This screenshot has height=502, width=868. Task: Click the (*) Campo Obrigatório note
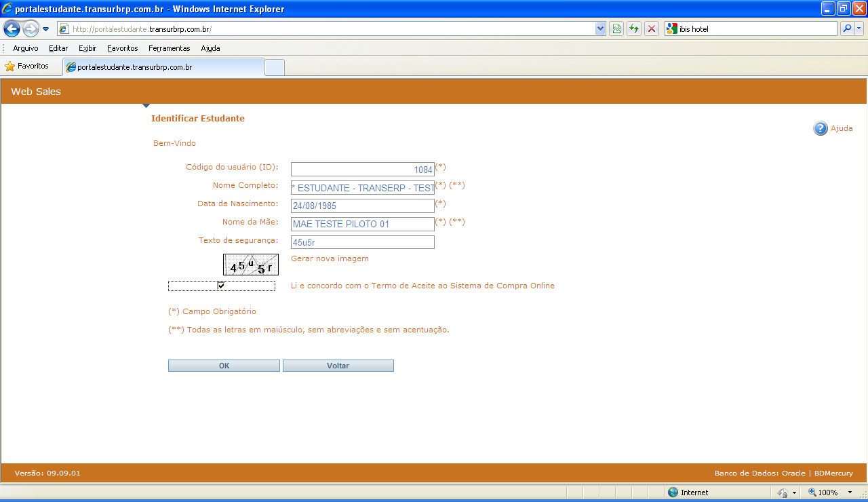coord(212,311)
